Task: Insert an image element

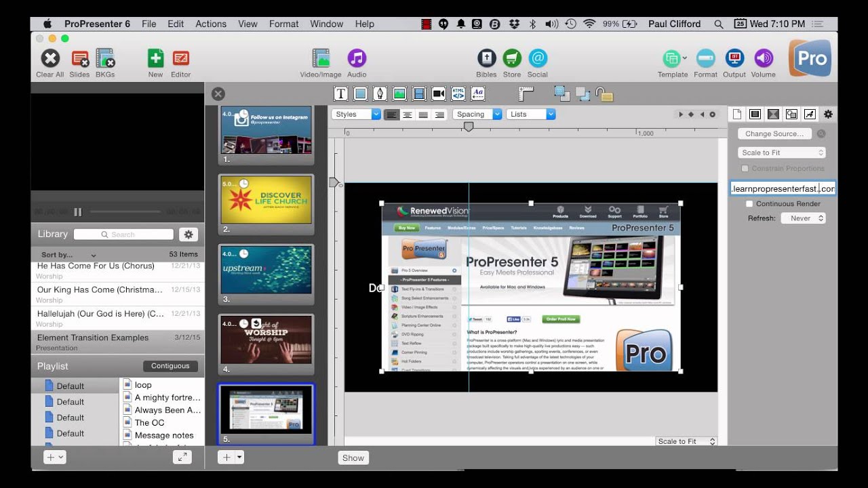Action: tap(399, 94)
